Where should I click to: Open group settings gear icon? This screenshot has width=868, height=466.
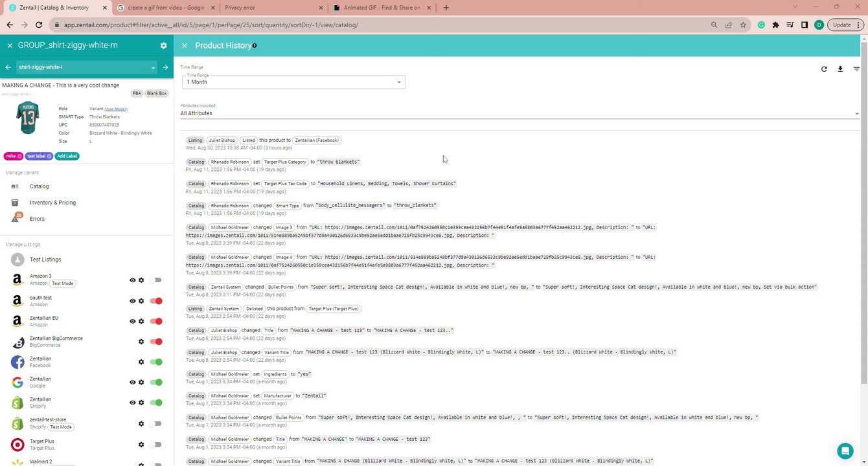pyautogui.click(x=163, y=45)
